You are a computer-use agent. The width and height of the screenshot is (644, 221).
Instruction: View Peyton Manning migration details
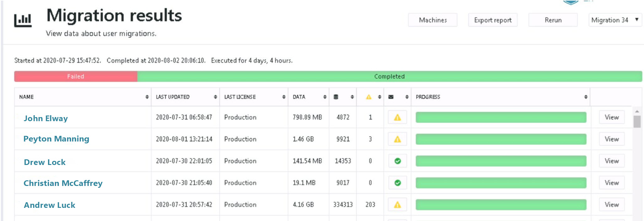click(612, 139)
